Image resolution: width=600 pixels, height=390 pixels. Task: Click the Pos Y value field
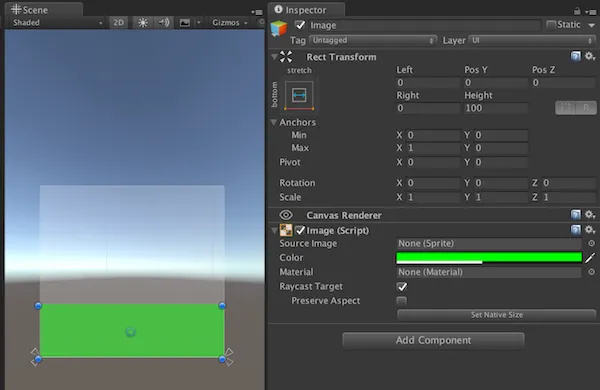pos(496,83)
